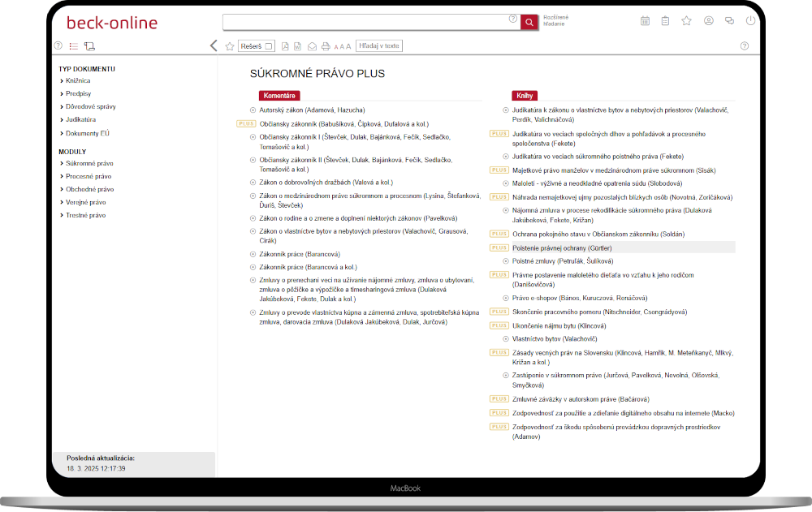Open the clipboard list icon in header

pos(666,21)
